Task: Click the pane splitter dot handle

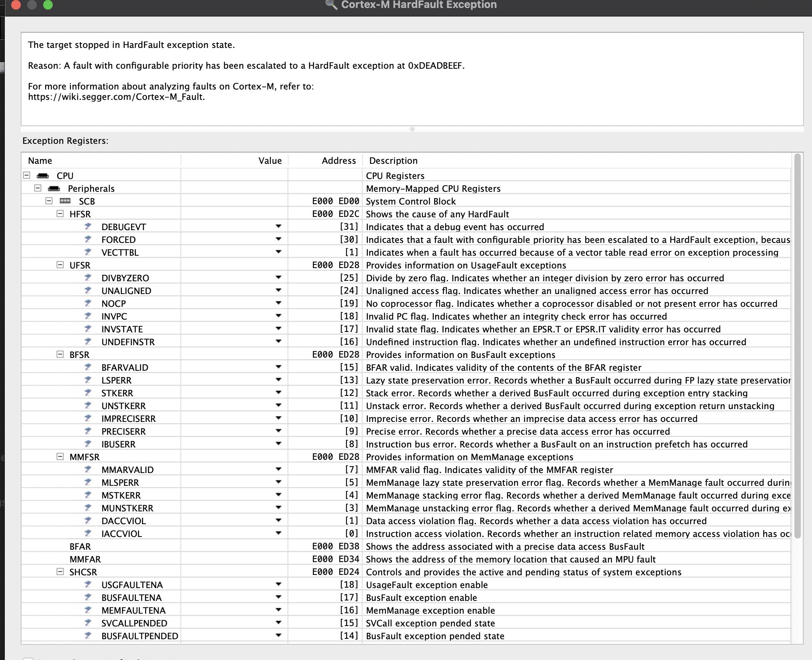Action: [412, 129]
